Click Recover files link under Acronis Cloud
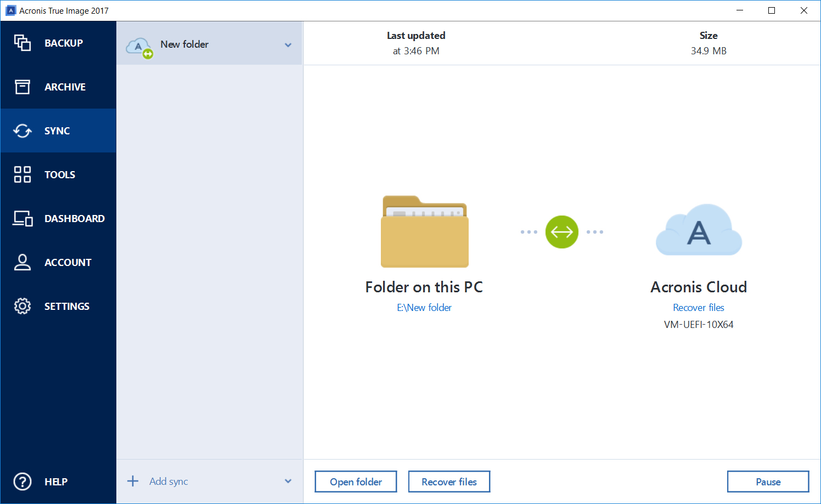The width and height of the screenshot is (821, 504). pyautogui.click(x=699, y=308)
